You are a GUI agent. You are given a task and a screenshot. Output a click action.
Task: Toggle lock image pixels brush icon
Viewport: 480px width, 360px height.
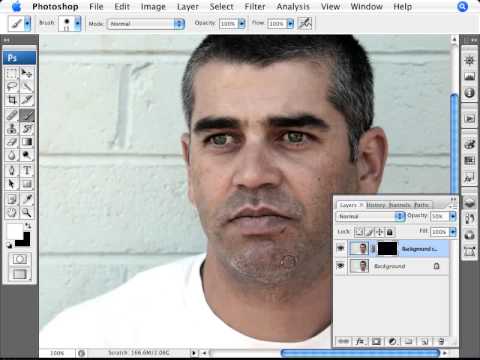coord(369,231)
